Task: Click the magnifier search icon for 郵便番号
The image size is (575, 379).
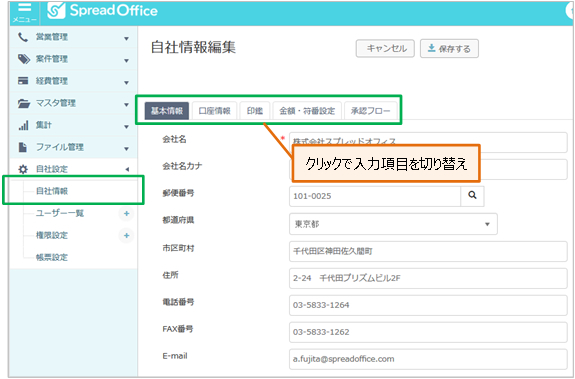Action: pos(472,196)
